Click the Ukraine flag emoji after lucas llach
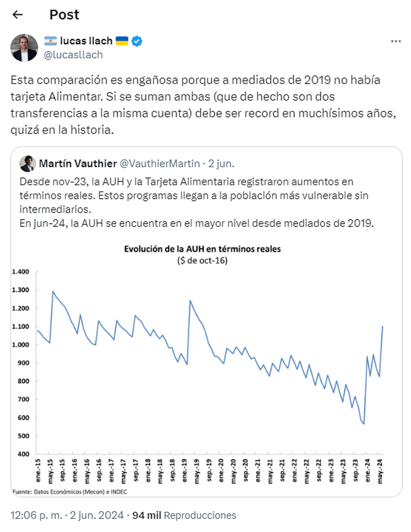 (x=122, y=41)
